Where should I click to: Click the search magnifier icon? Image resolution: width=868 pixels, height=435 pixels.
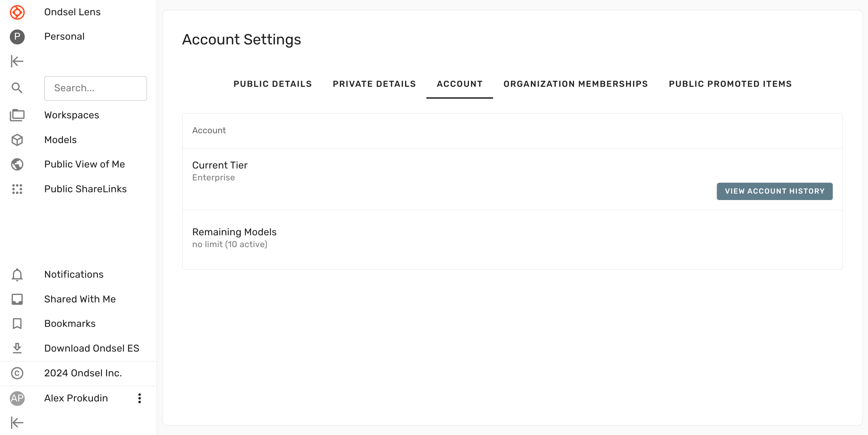coord(17,88)
